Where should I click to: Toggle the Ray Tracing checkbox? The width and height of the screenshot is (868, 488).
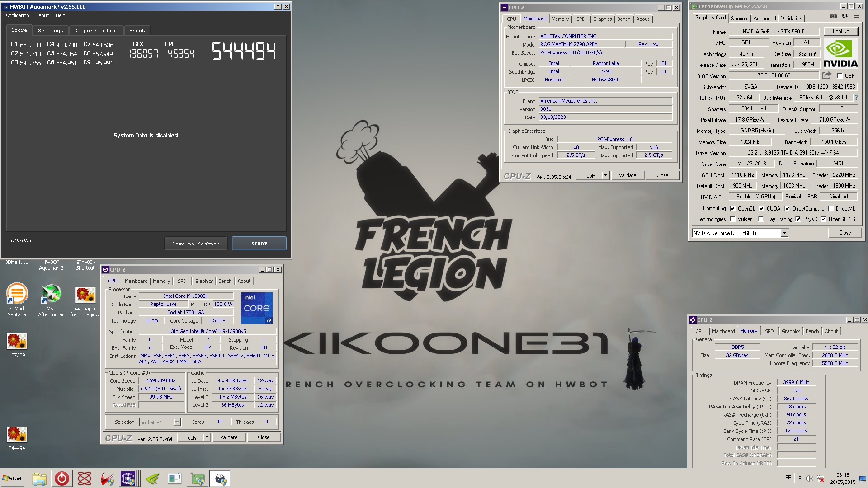(761, 219)
